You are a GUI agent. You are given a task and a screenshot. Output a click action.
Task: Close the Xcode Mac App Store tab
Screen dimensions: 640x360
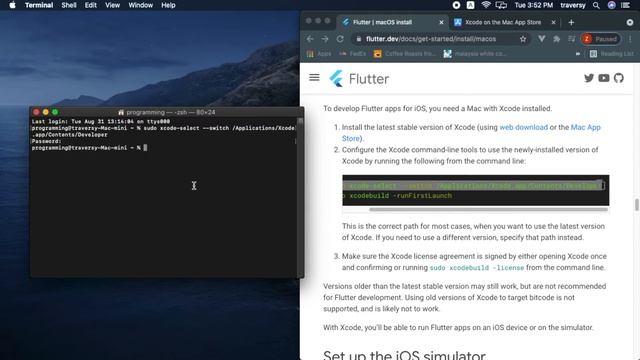click(x=553, y=22)
